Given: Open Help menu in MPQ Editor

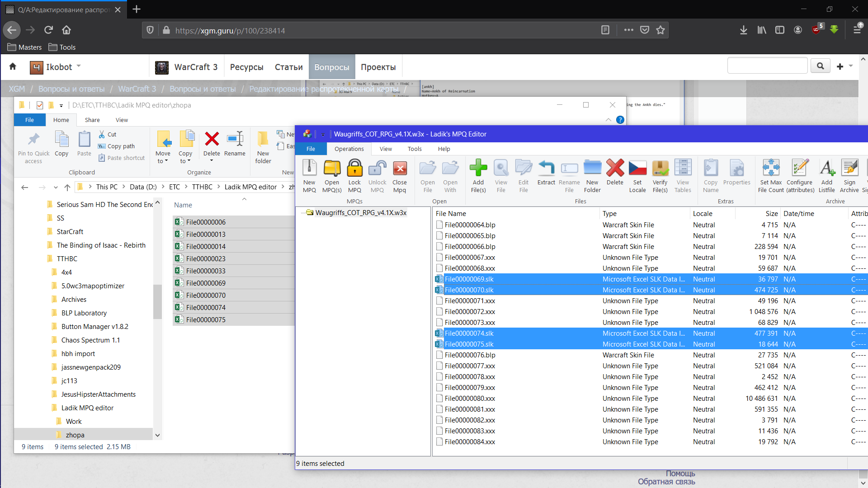Looking at the screenshot, I should [444, 149].
